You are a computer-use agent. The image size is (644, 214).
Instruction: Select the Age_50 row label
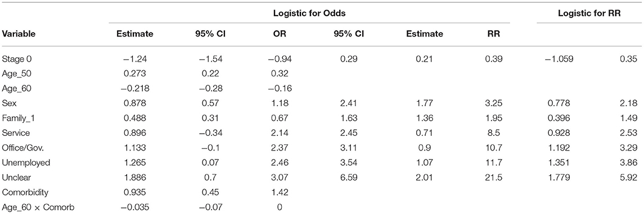coord(16,76)
